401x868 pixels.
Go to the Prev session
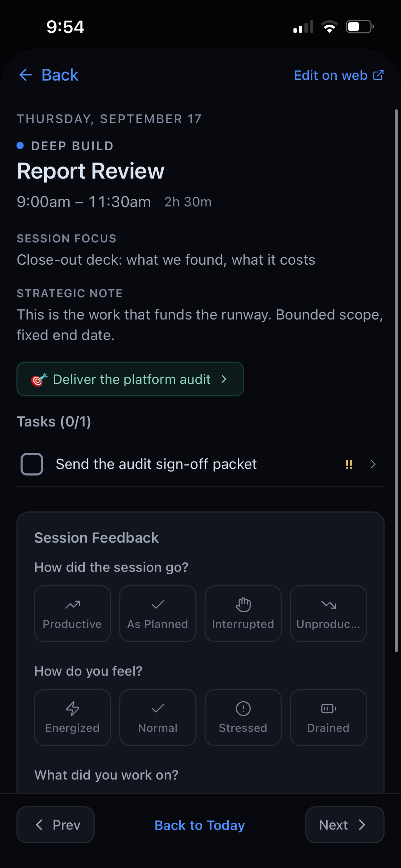tap(56, 825)
